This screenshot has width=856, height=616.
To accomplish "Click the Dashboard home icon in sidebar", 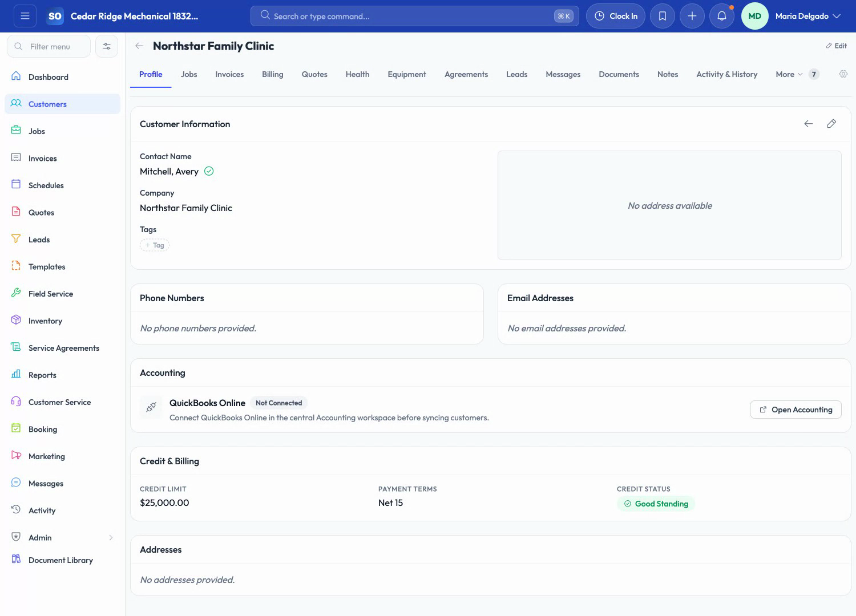I will point(16,76).
